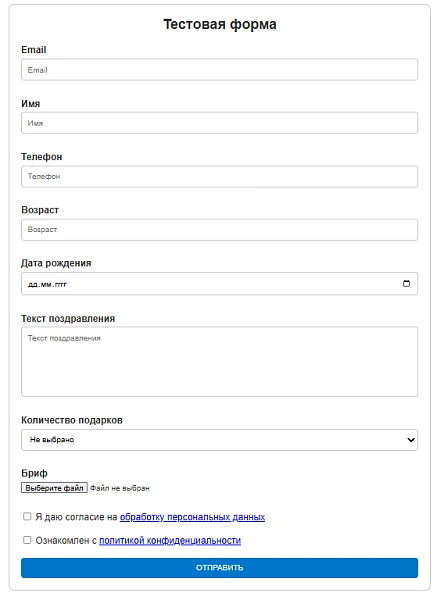Image resolution: width=437 pixels, height=600 pixels.
Task: Open the calendar picker icon in date field
Action: (406, 284)
